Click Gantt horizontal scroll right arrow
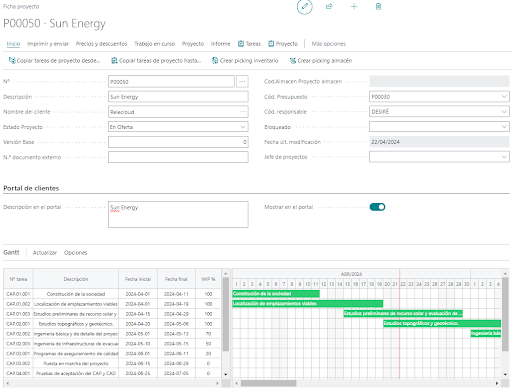 [497, 383]
